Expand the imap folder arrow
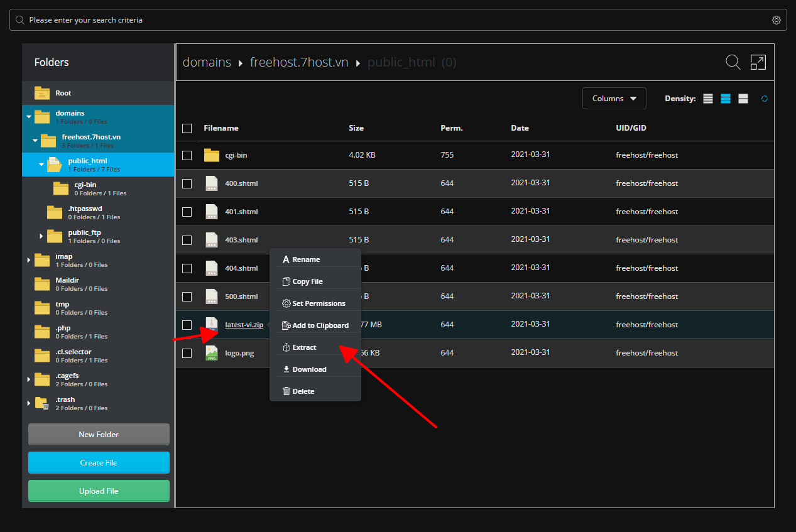 pos(28,260)
